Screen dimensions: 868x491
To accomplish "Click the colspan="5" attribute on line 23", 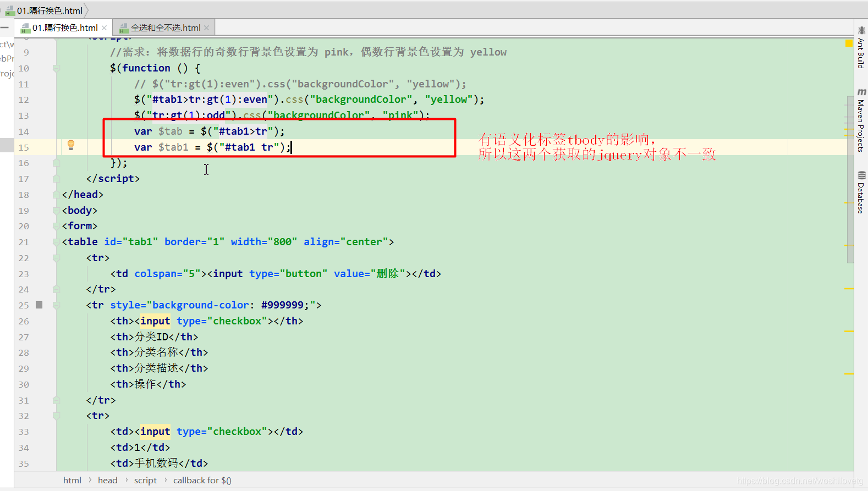I will 168,274.
